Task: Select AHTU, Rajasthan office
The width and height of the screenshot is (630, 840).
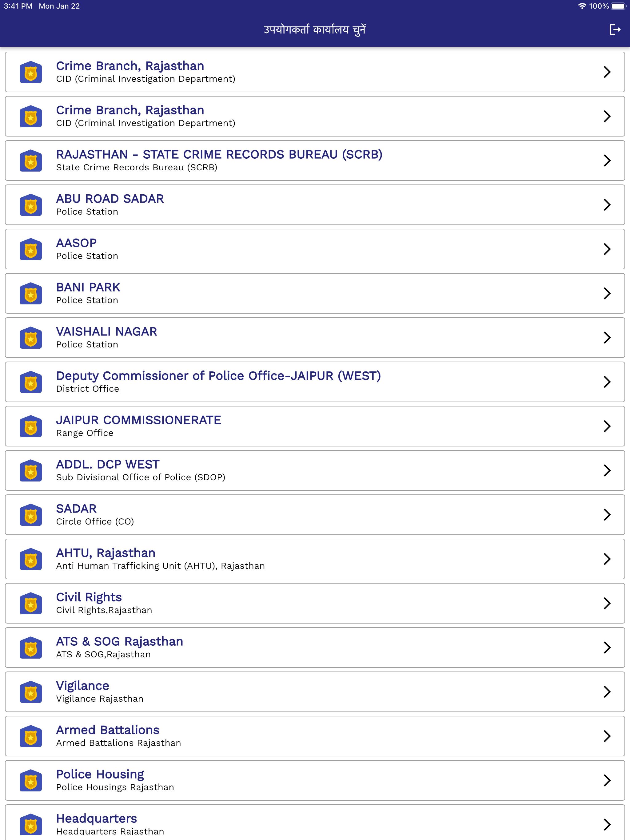Action: tap(315, 559)
